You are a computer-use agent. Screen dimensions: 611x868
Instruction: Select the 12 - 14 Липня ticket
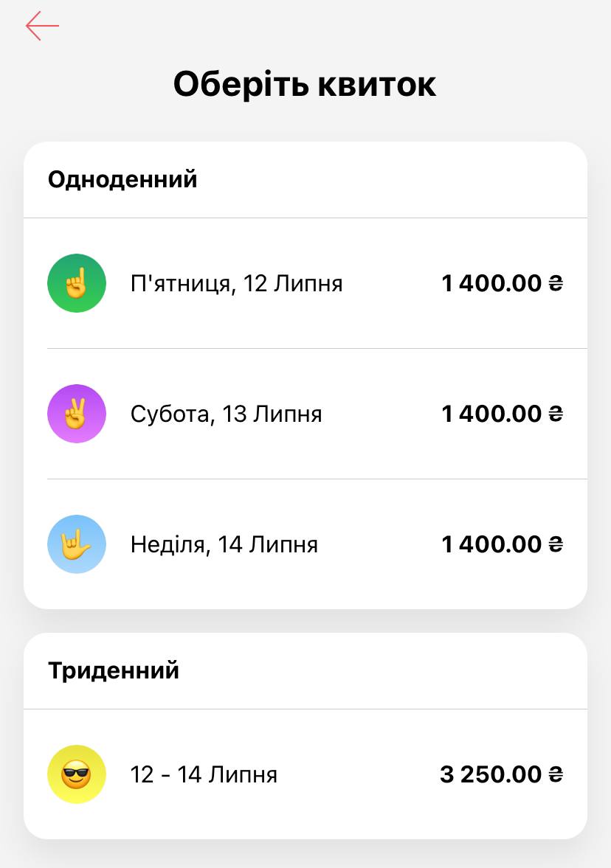pos(204,774)
